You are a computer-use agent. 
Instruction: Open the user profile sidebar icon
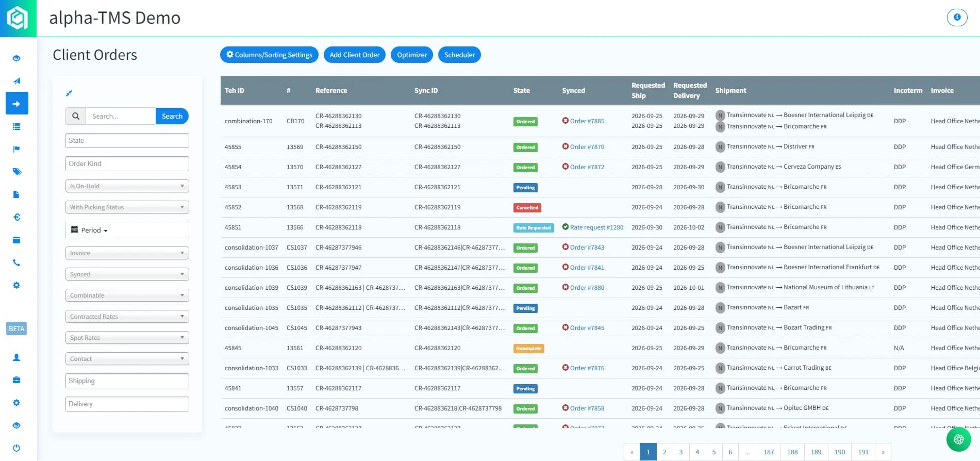[x=16, y=357]
